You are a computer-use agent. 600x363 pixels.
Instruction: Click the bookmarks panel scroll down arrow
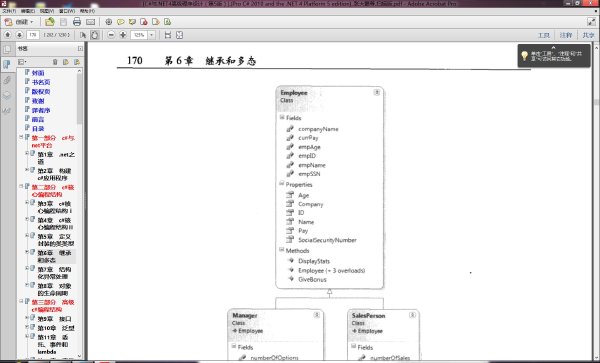[x=80, y=356]
